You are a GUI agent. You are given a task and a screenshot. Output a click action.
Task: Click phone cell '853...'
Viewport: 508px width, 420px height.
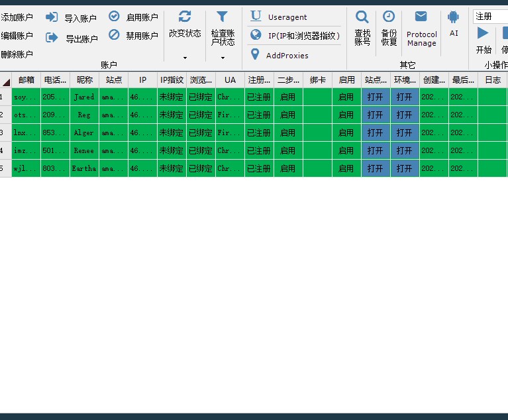point(55,132)
